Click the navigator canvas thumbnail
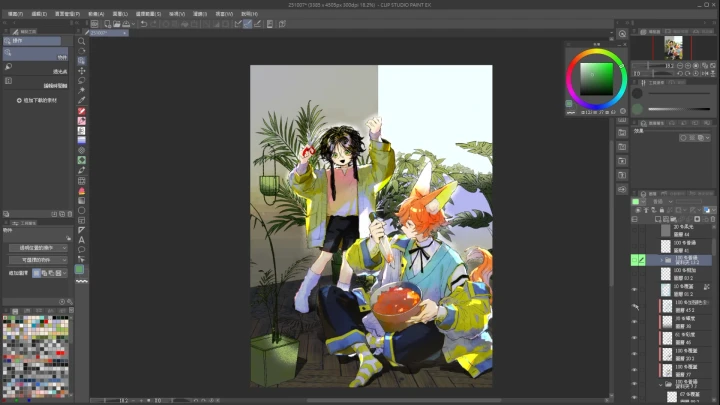Viewport: 720px width, 405px height. pyautogui.click(x=673, y=46)
